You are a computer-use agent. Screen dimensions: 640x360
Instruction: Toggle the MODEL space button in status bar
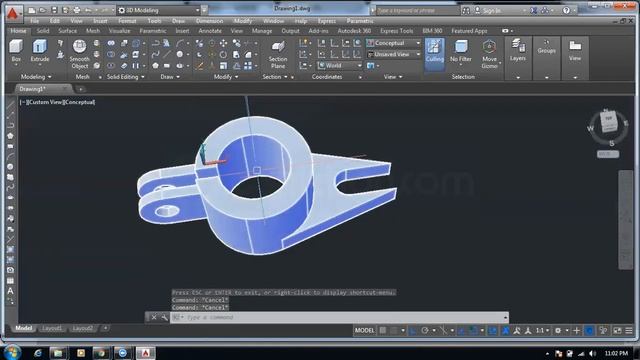pyautogui.click(x=364, y=330)
